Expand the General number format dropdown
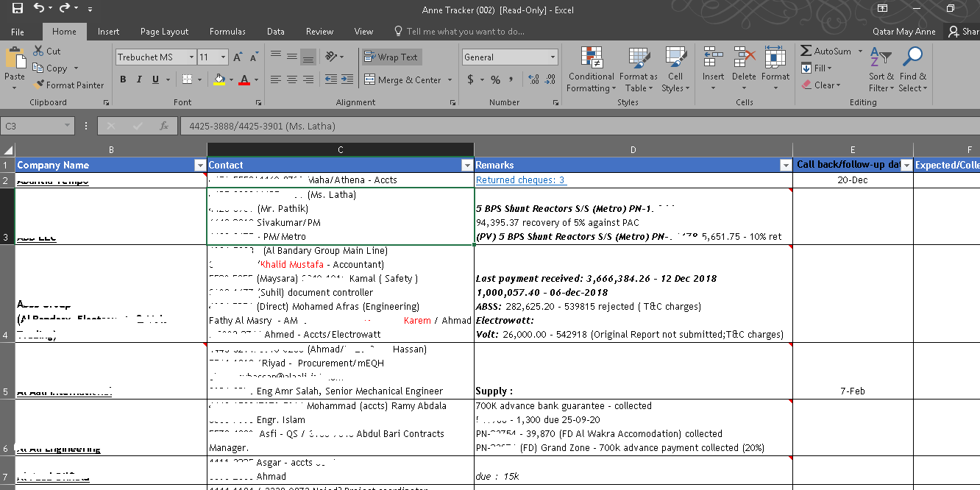Image resolution: width=980 pixels, height=490 pixels. point(553,57)
